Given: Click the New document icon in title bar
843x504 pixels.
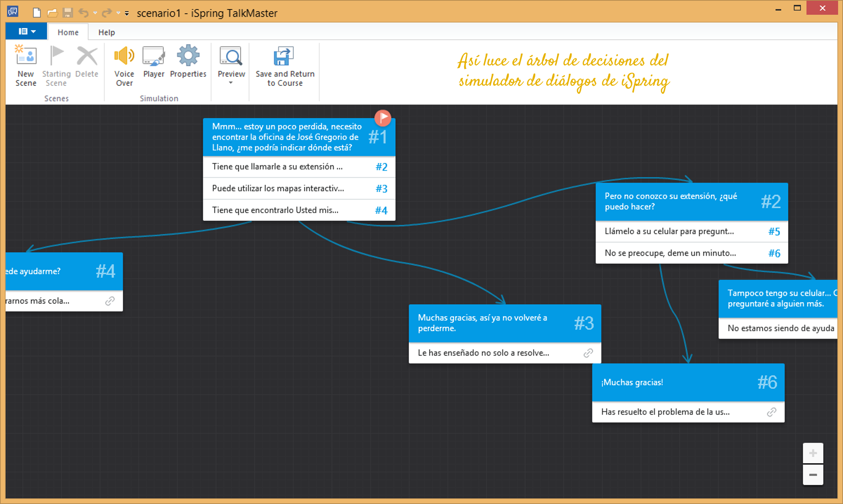Looking at the screenshot, I should [37, 13].
